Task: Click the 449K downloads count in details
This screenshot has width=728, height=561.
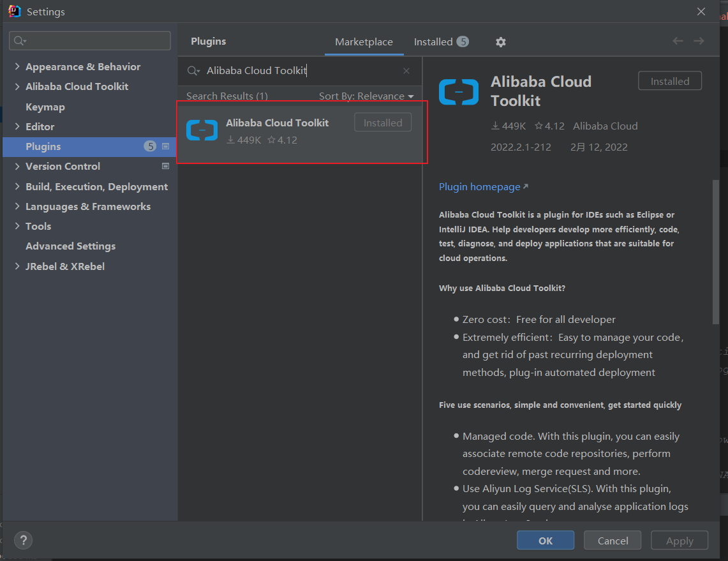Action: point(509,126)
